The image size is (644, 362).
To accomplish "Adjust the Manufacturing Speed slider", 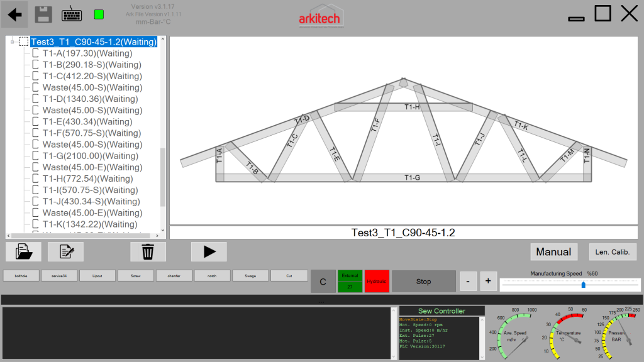I will (582, 285).
